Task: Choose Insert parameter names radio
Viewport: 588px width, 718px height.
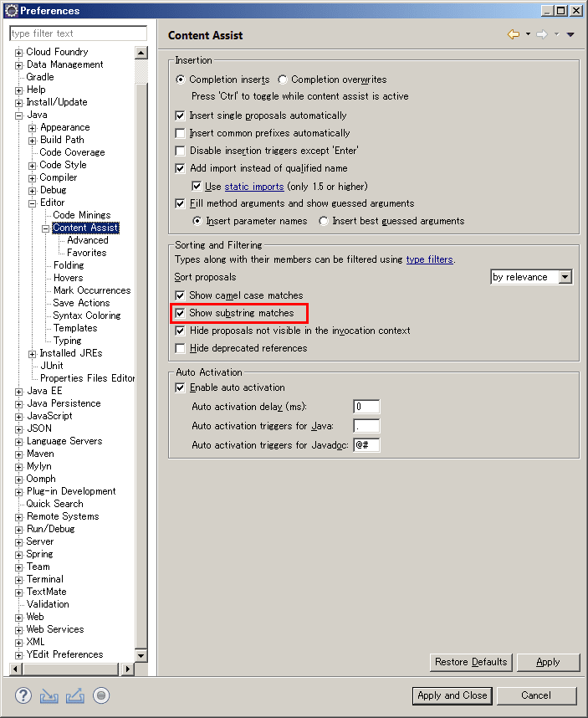Action: click(x=197, y=221)
